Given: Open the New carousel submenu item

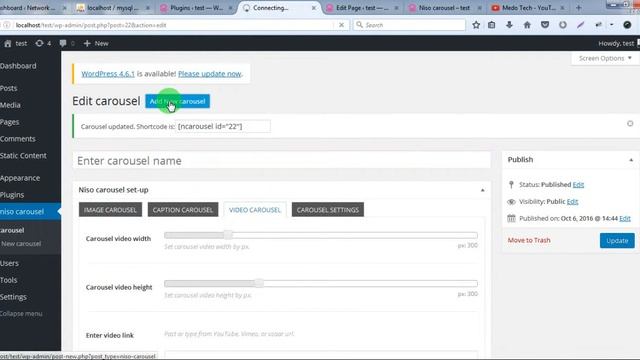Looking at the screenshot, I should coord(21,244).
